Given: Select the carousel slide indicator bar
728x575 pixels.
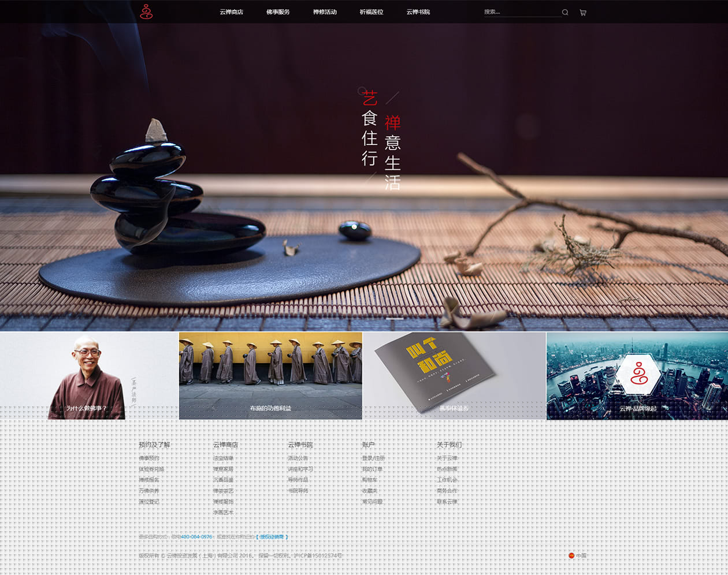Looking at the screenshot, I should pyautogui.click(x=395, y=319).
